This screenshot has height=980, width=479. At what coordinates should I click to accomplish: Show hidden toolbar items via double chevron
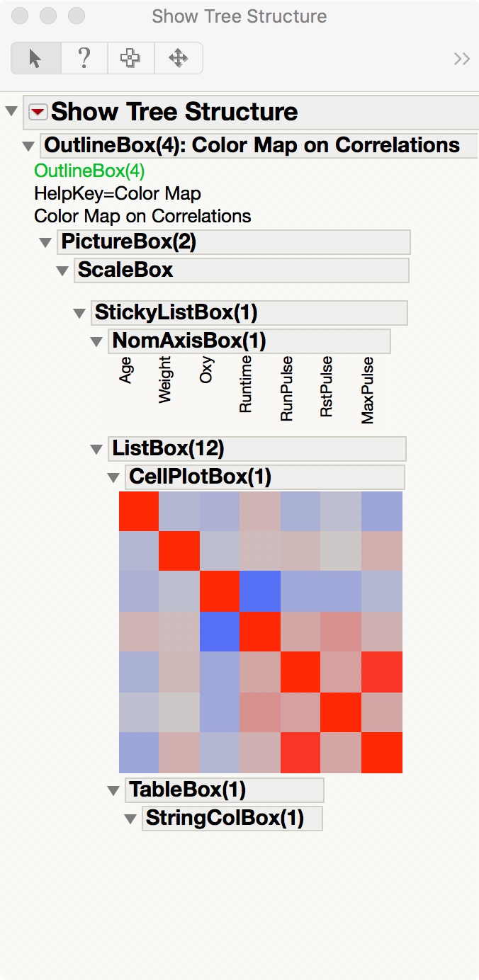coord(462,59)
